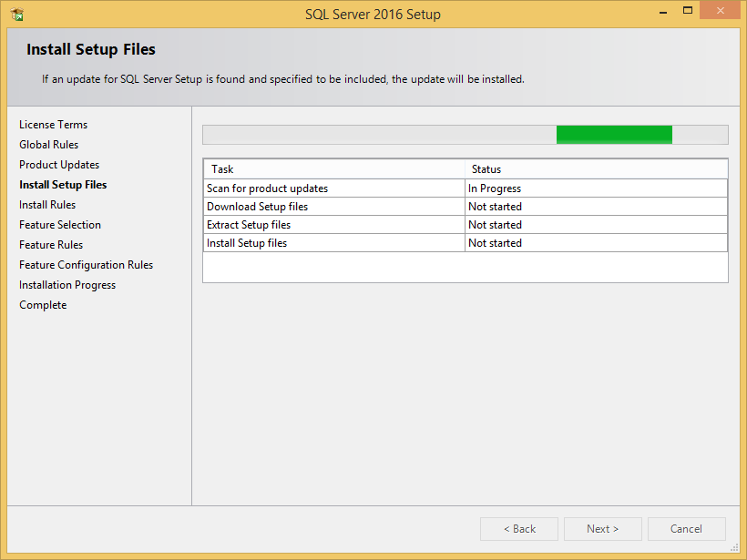The image size is (747, 560).
Task: Cancel the SQL Server setup
Action: (x=687, y=529)
